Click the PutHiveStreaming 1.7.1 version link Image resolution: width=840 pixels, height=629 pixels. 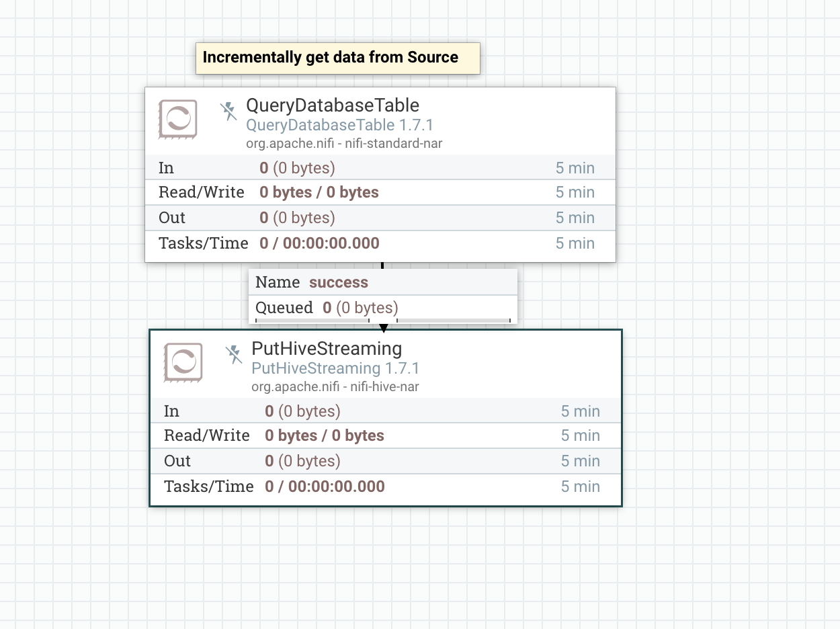point(335,368)
